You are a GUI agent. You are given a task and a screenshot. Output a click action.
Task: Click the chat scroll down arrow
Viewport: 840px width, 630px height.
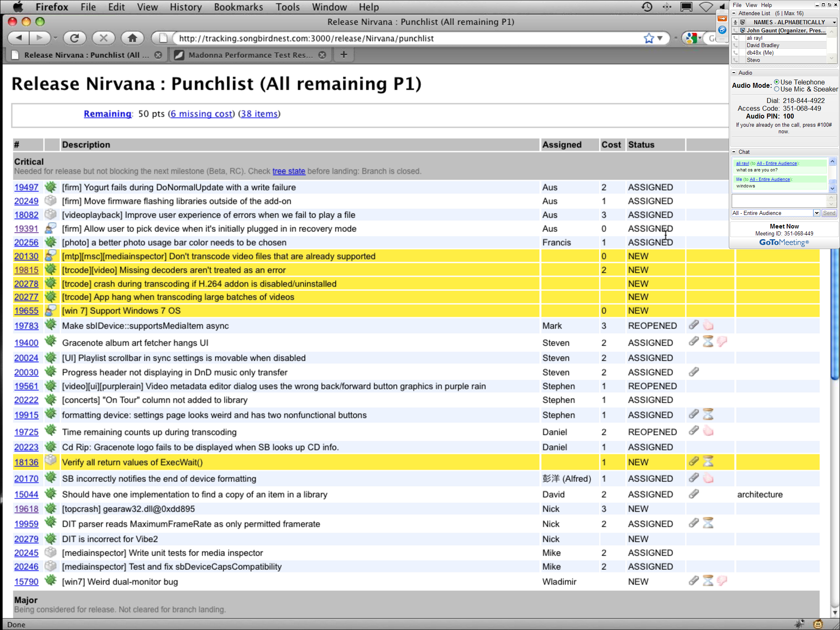click(832, 189)
